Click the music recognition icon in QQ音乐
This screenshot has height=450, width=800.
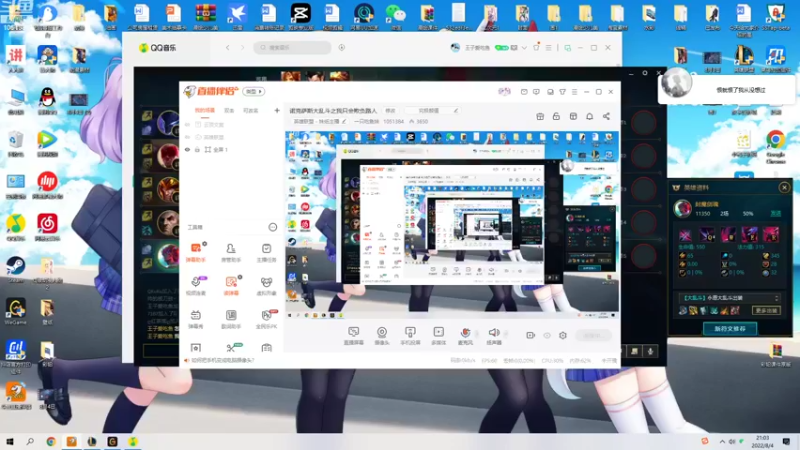coord(342,47)
